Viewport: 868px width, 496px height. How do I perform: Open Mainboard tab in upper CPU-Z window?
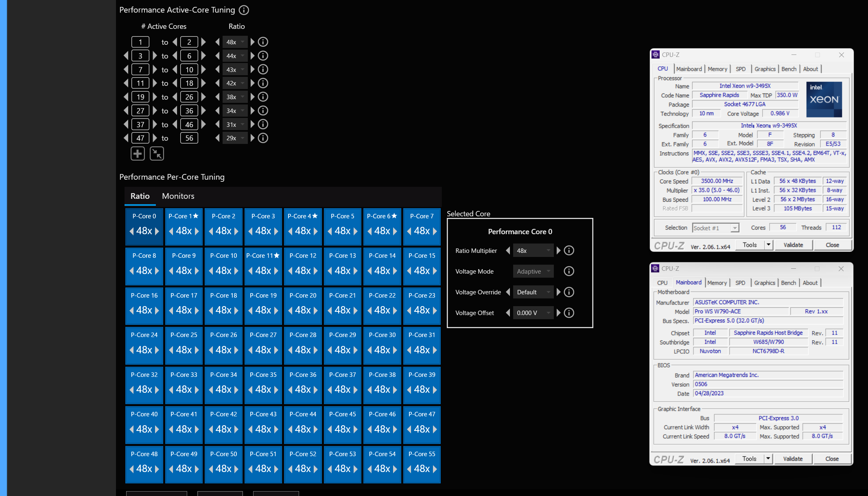tap(689, 69)
